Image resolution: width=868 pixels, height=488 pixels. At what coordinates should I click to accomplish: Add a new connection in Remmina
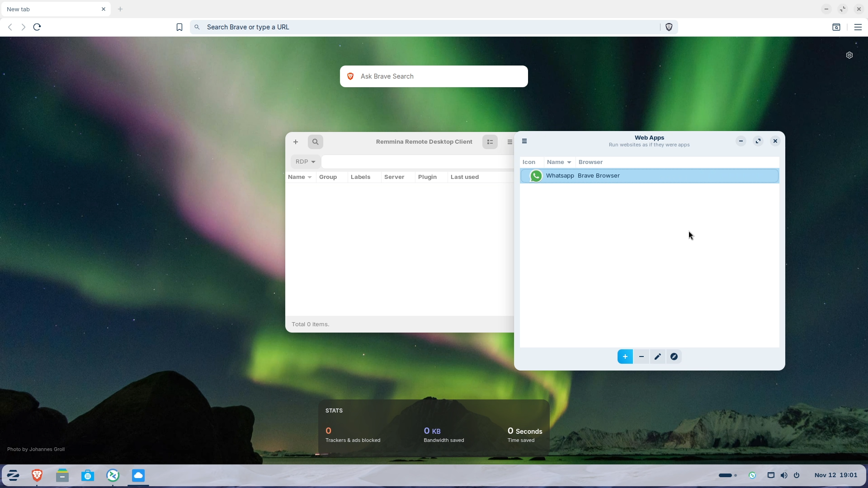[295, 141]
